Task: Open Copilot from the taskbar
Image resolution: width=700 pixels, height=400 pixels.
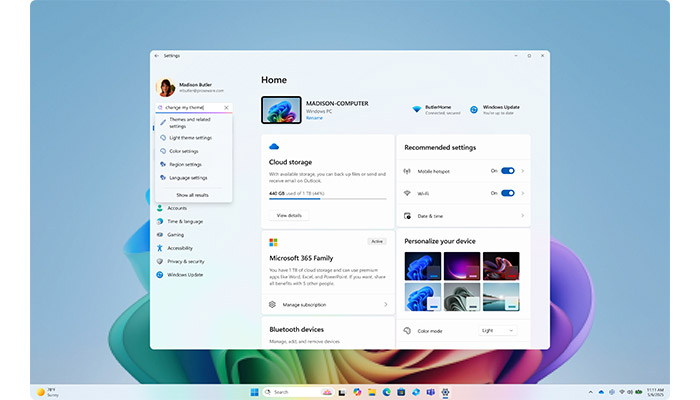Action: (x=357, y=392)
